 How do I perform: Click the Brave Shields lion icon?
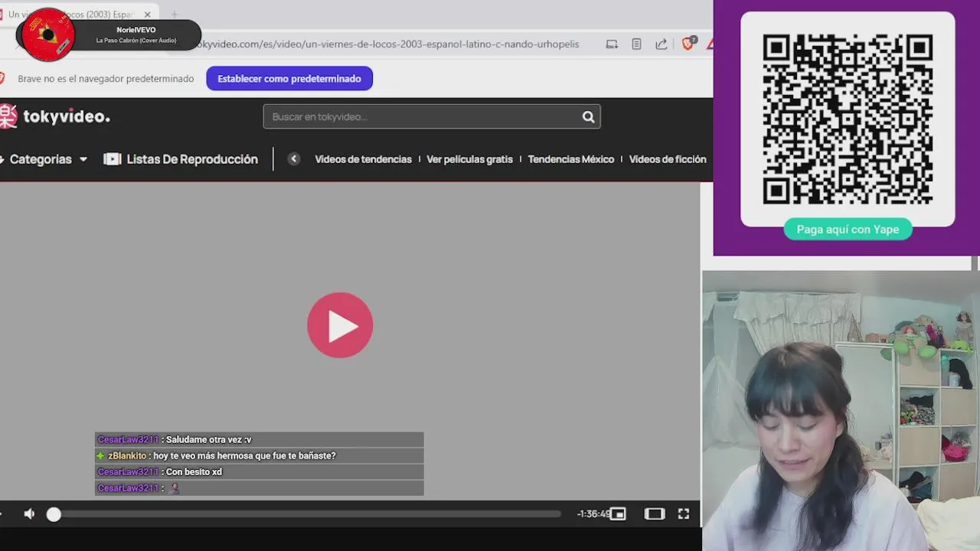[688, 44]
